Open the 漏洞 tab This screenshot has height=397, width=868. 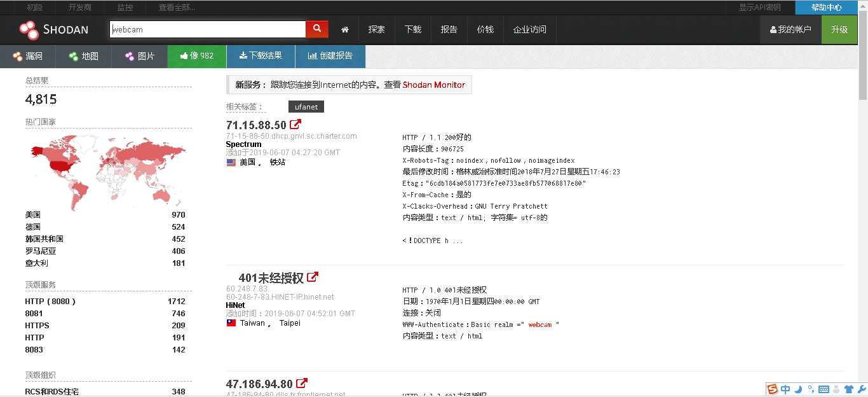[x=27, y=56]
